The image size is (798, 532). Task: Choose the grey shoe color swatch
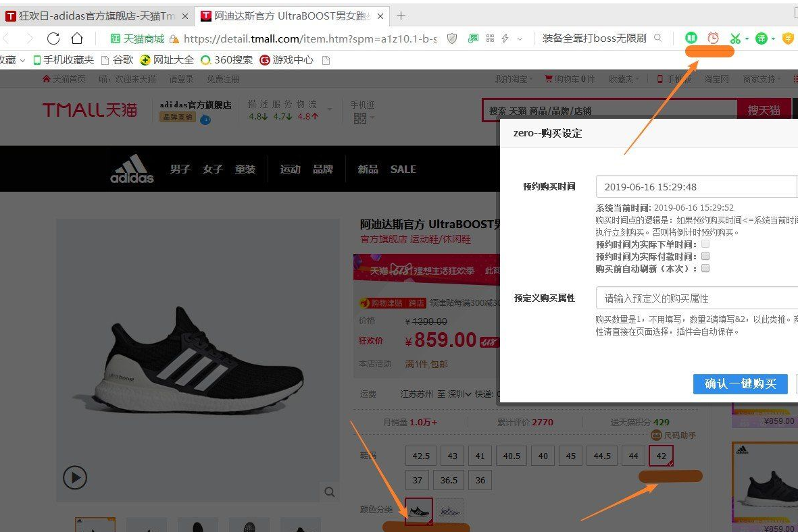(450, 511)
